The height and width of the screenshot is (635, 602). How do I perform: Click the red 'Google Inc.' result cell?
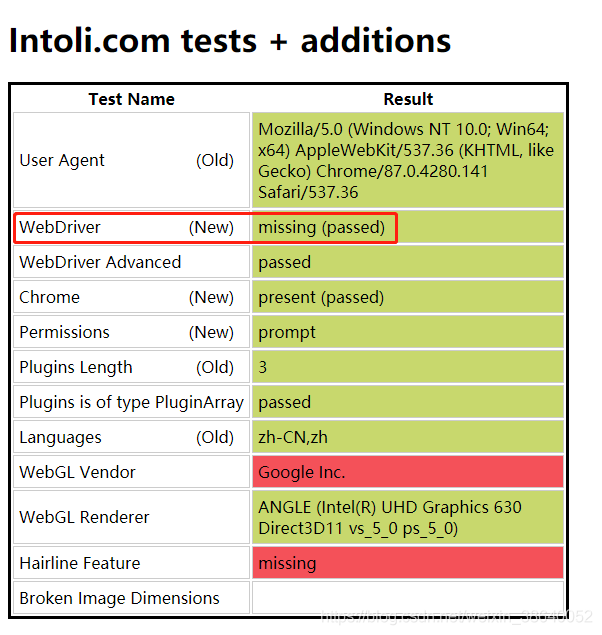408,472
